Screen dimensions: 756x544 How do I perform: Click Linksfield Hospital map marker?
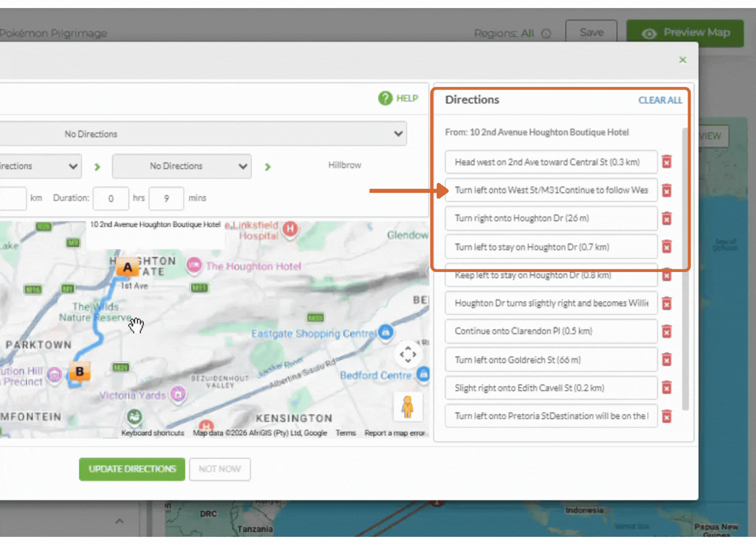(290, 229)
